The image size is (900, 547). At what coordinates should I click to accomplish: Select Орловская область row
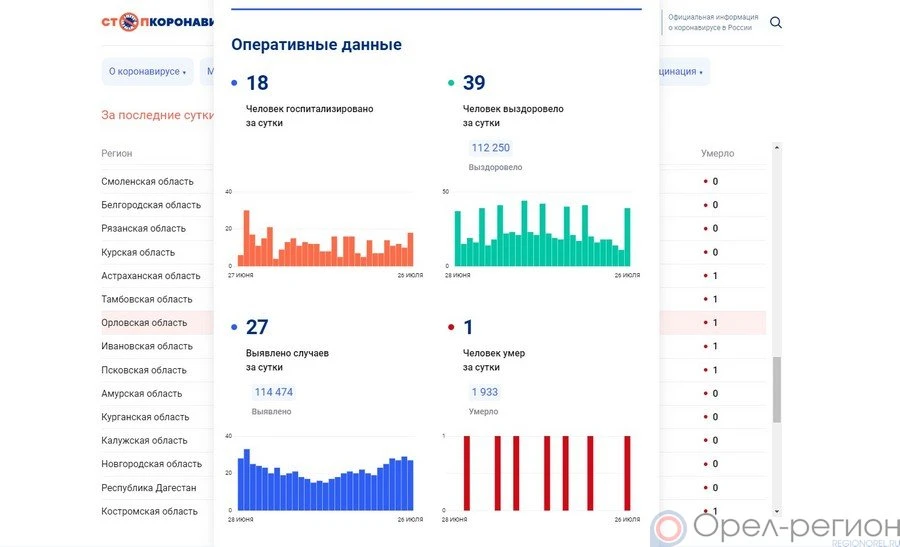144,323
